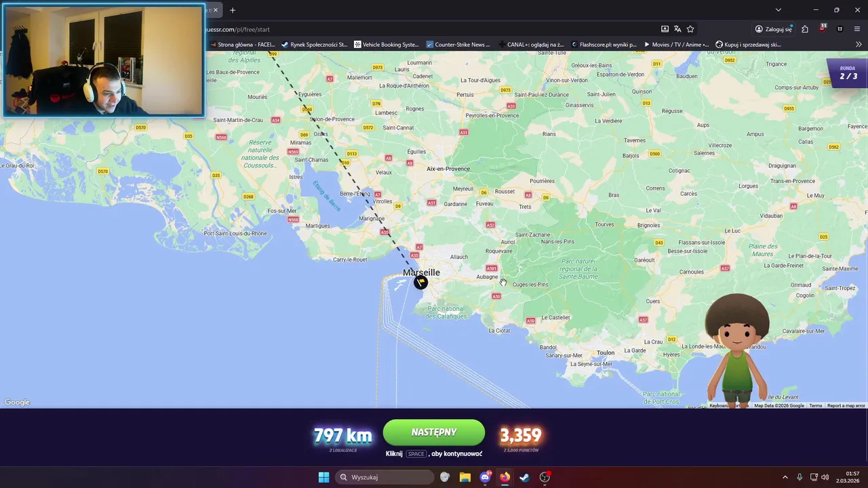Open Kupuj i sprzedawaj skiny bookmark
Viewport: 868px width, 488px height.
pyautogui.click(x=749, y=45)
